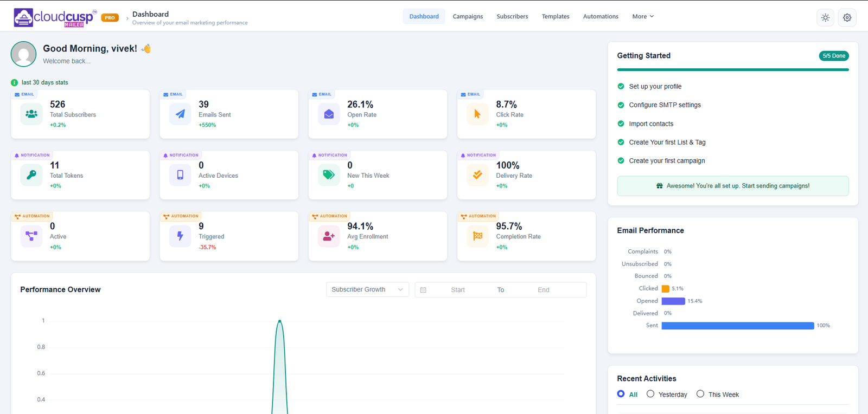
Task: Click the Triggered lightning bolt icon
Action: click(x=180, y=236)
